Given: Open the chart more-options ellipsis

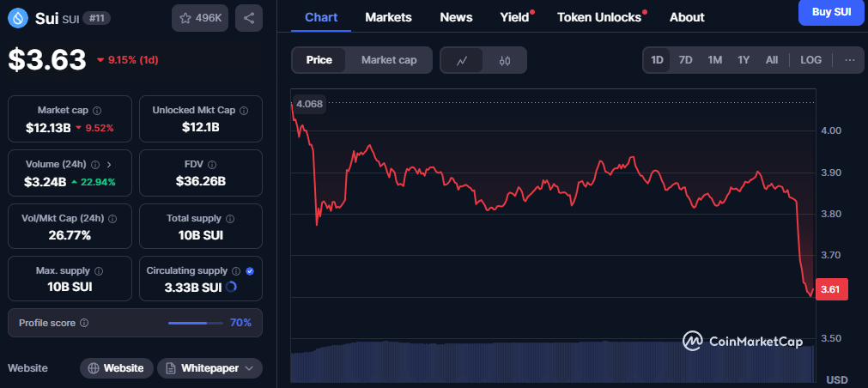Looking at the screenshot, I should 850,60.
